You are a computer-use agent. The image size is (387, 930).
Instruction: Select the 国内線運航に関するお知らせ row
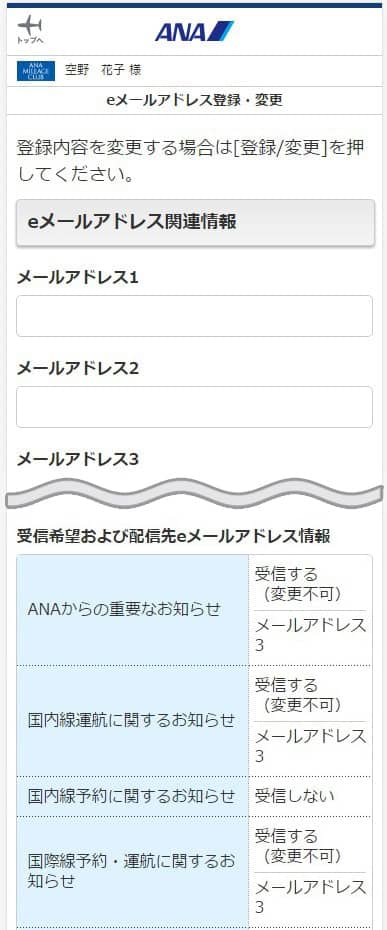pos(194,721)
